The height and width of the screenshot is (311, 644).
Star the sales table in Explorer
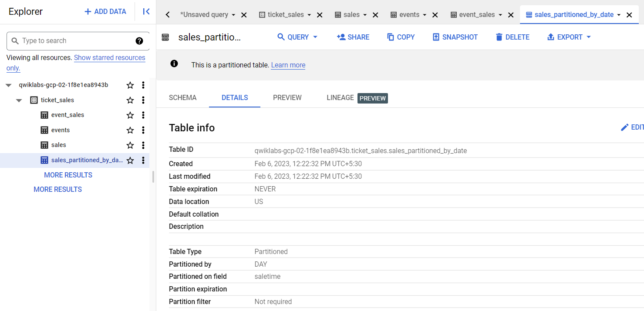click(x=130, y=145)
